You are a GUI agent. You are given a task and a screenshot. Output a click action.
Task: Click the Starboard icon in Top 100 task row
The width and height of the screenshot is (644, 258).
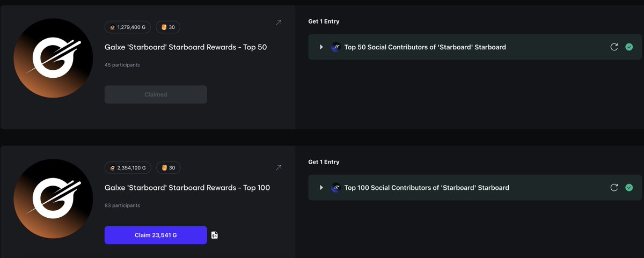click(x=336, y=188)
